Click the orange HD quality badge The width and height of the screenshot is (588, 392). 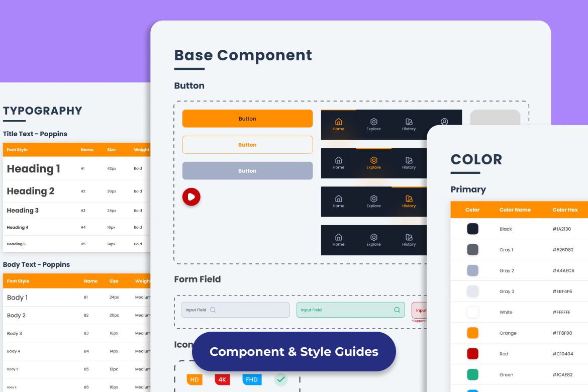click(x=194, y=379)
